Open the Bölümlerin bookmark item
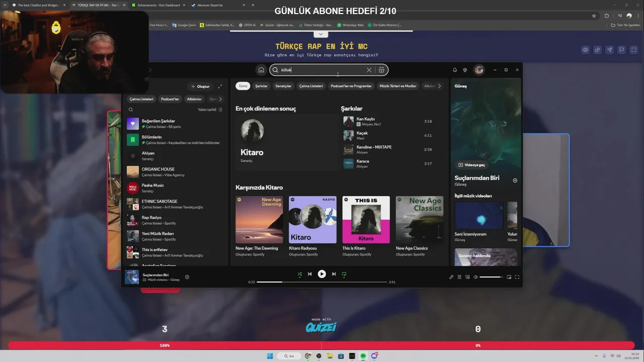Screen dimensions: 644x362 (133, 140)
